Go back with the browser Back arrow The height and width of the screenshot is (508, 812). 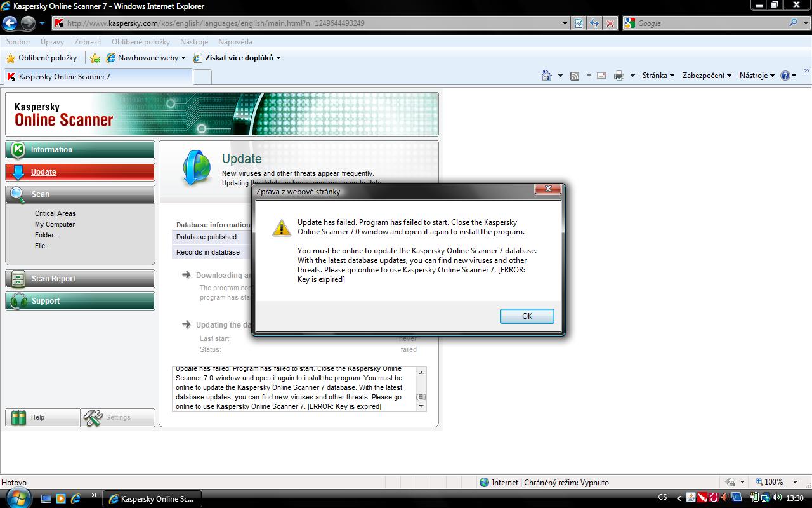tap(10, 23)
